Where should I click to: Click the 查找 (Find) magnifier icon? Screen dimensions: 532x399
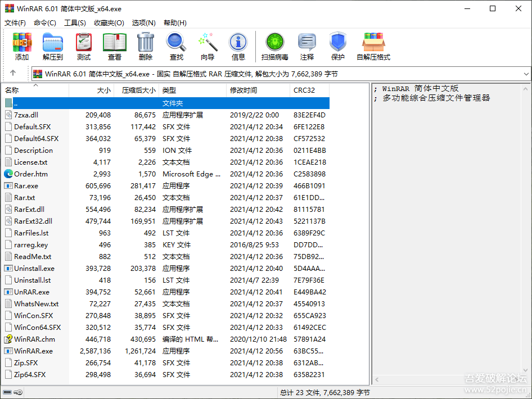click(176, 43)
